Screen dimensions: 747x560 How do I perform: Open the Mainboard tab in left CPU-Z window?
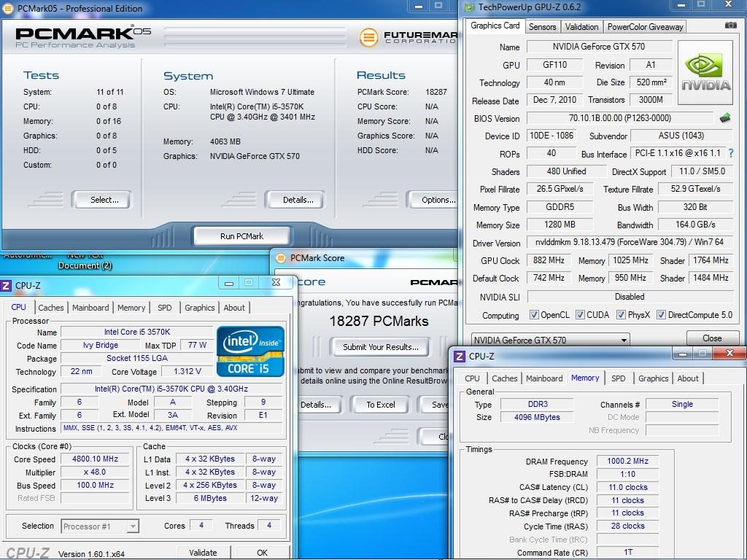click(90, 308)
